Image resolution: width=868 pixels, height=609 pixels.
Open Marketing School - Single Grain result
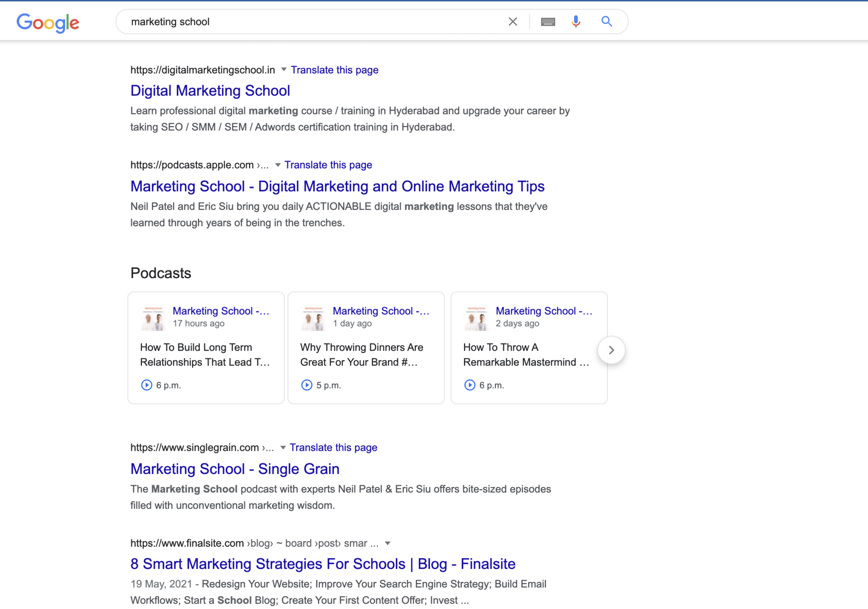coord(235,469)
